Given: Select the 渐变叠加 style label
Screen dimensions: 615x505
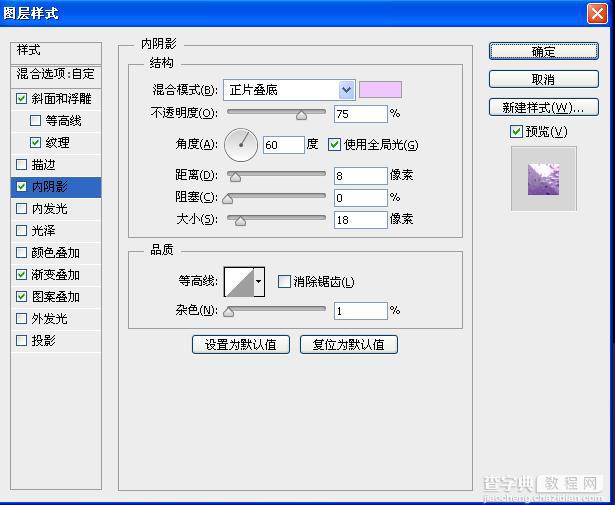Looking at the screenshot, I should click(x=56, y=274).
